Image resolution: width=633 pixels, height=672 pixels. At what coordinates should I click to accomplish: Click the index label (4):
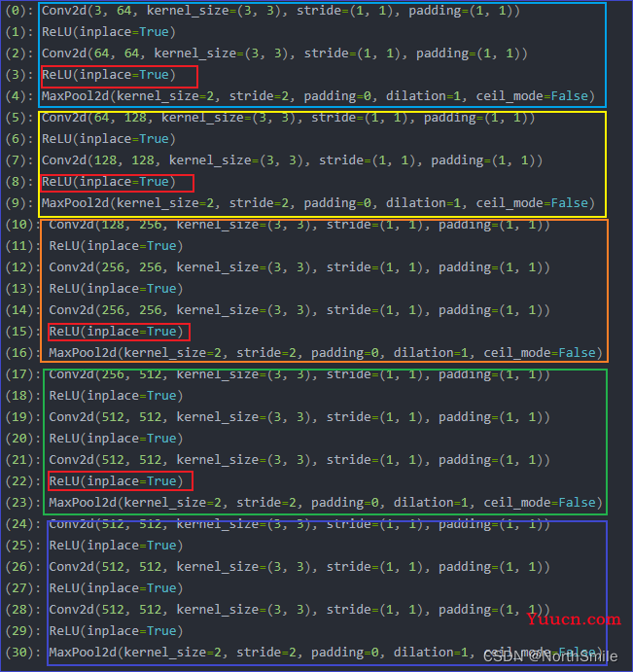[19, 96]
